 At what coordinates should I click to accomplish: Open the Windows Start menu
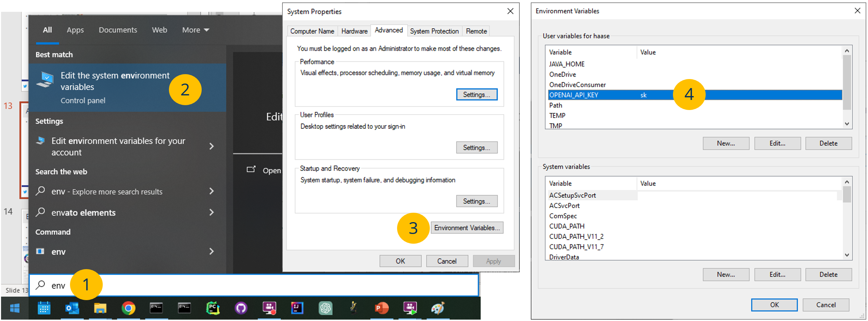coord(15,308)
